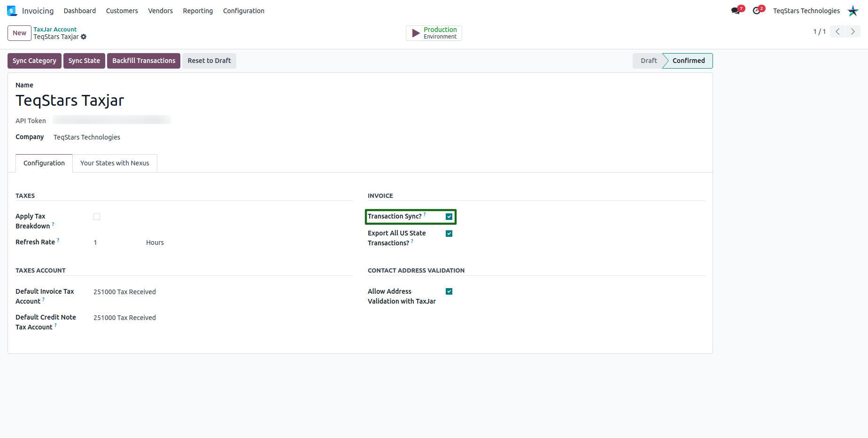The height and width of the screenshot is (438, 868).
Task: Open the Reporting menu
Action: pos(198,11)
